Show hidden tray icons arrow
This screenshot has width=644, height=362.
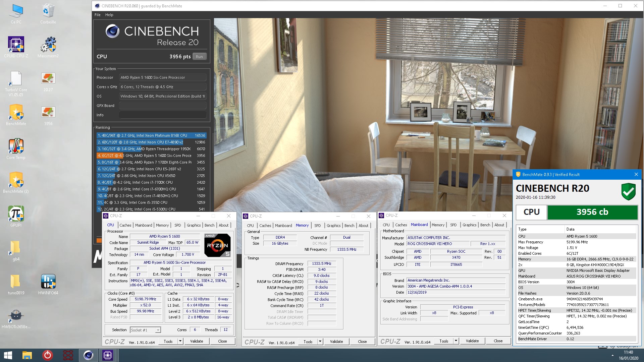click(x=612, y=355)
